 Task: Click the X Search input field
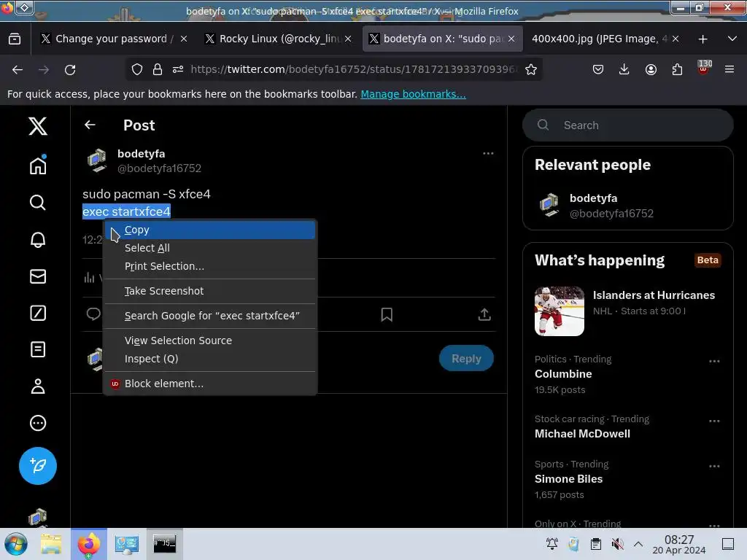[x=628, y=125]
